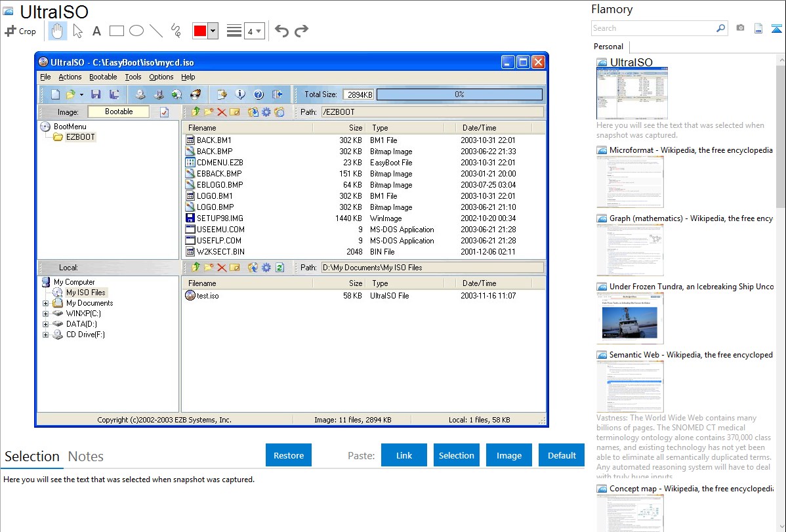The image size is (786, 532).
Task: Click red X delete in local pane
Action: (x=222, y=268)
